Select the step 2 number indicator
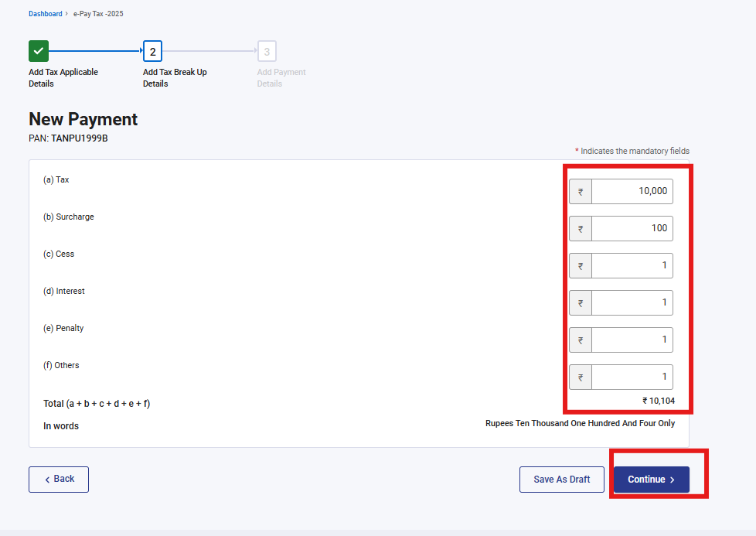 tap(153, 52)
